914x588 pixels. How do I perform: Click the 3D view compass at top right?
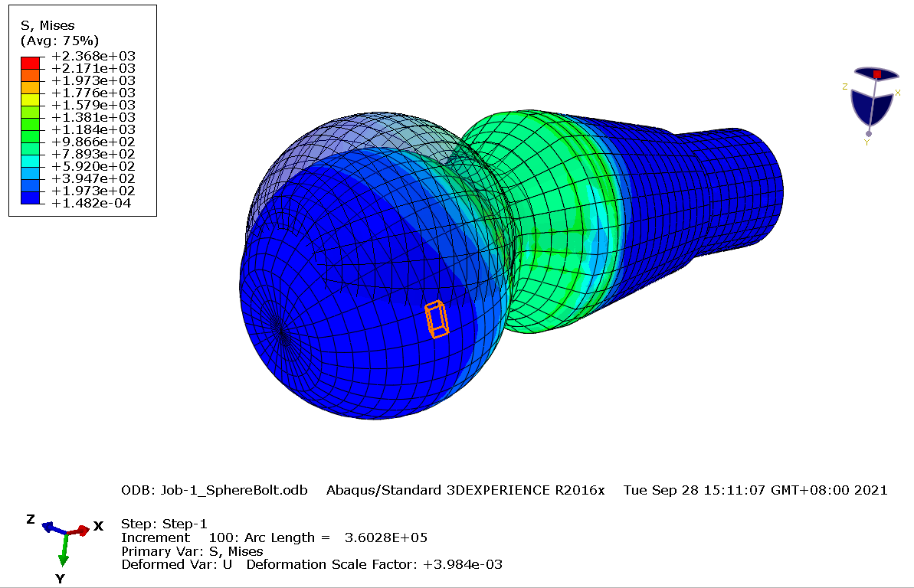[872, 105]
